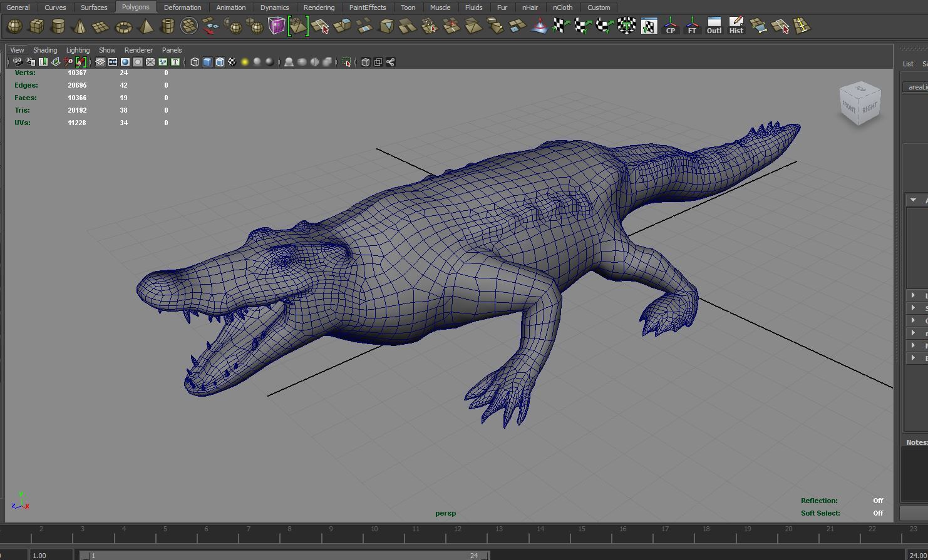Toggle Isolate Select in panel toolbar
The width and height of the screenshot is (928, 560).
346,62
